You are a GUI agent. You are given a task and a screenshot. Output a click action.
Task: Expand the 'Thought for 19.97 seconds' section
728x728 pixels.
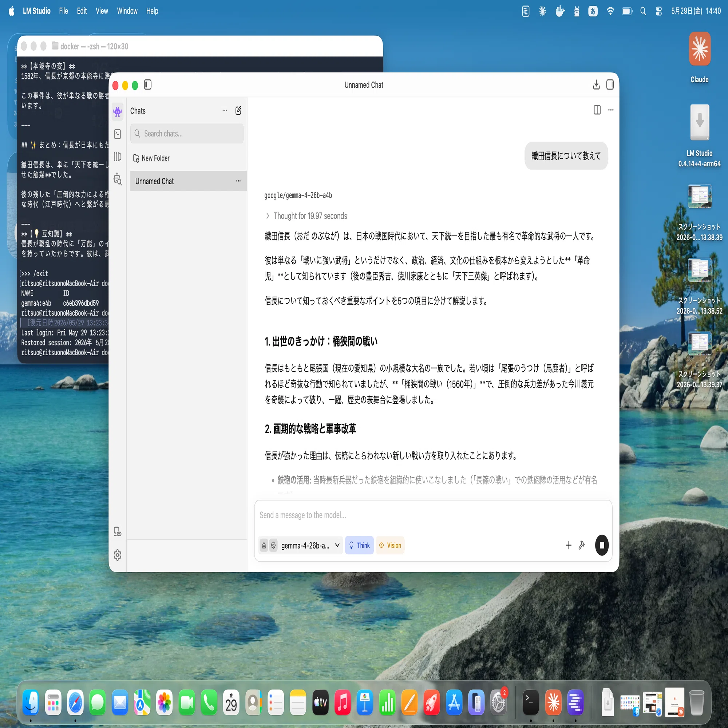(x=306, y=216)
